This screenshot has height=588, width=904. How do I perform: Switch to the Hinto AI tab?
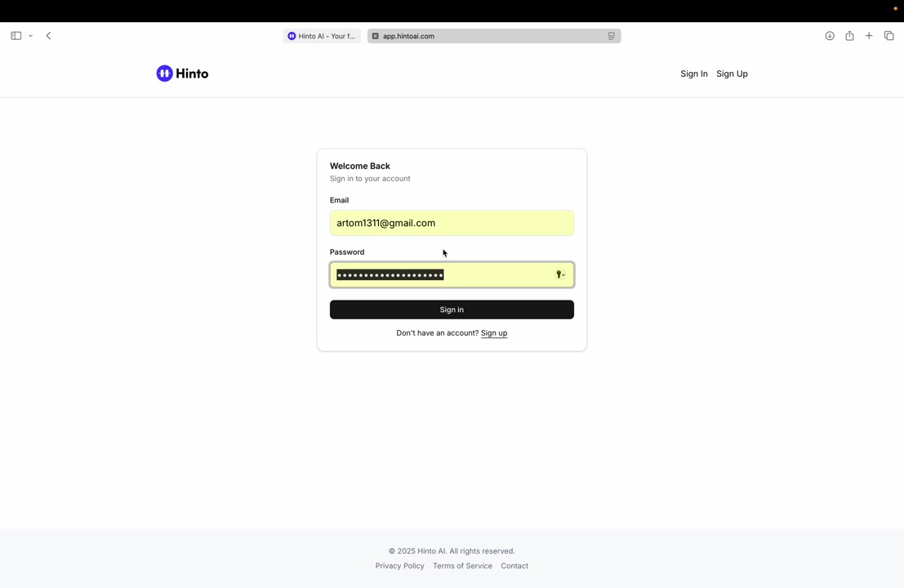tap(322, 36)
